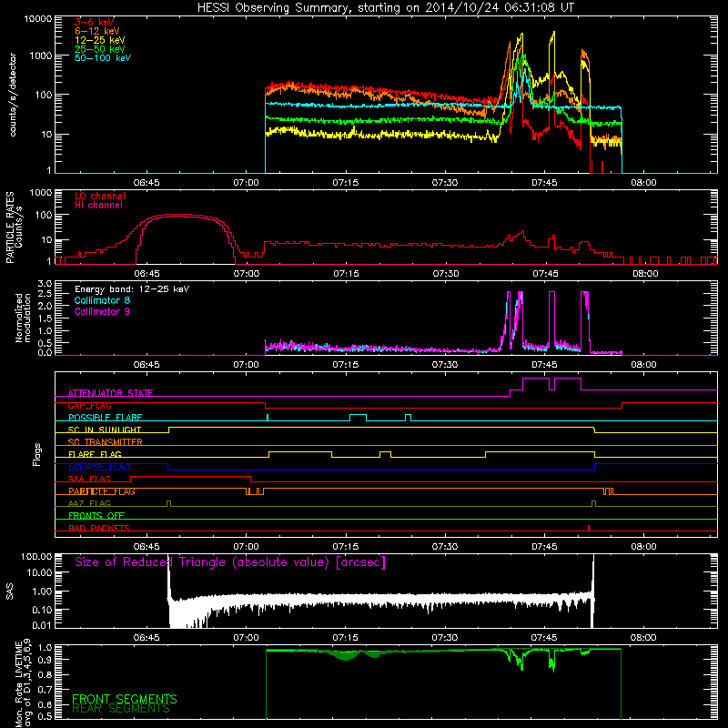Image resolution: width=728 pixels, height=728 pixels.
Task: Select the 6-12 keV legend label
Action: point(97,31)
